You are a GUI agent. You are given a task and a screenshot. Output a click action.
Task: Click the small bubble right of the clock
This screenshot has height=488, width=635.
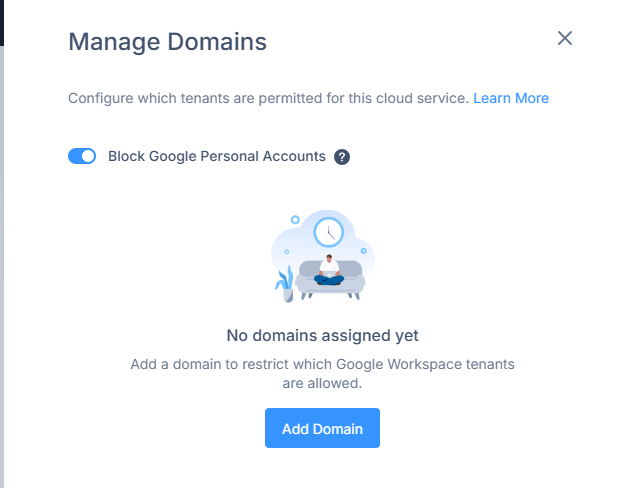pyautogui.click(x=363, y=251)
